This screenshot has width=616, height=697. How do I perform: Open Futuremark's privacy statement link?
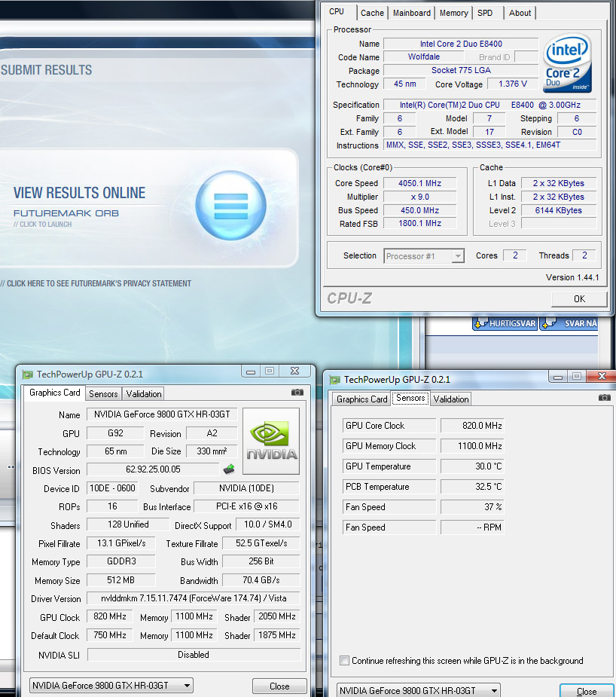96,283
